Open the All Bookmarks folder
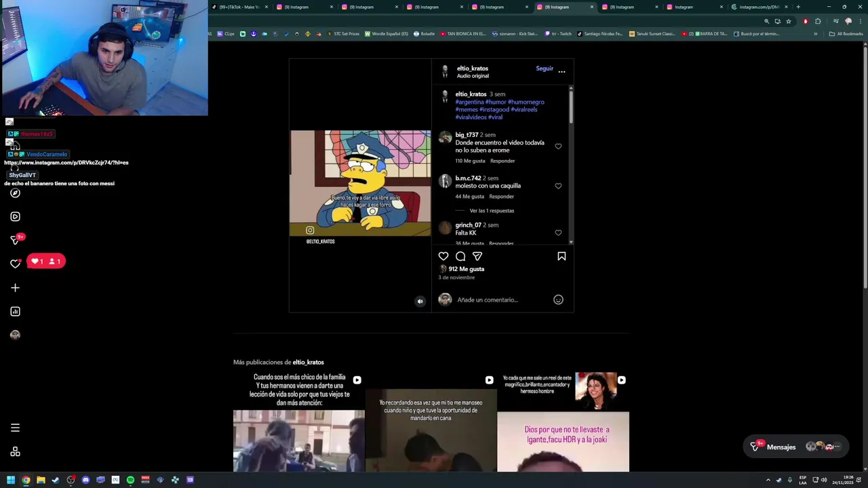The width and height of the screenshot is (868, 488). (x=846, y=34)
